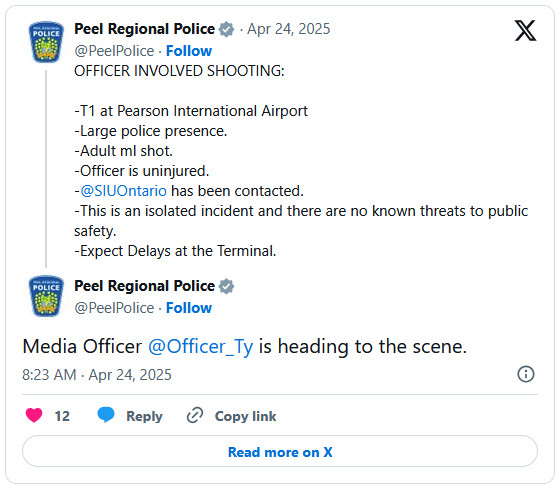Click the X logo icon
This screenshot has height=490, width=560.
[x=525, y=30]
